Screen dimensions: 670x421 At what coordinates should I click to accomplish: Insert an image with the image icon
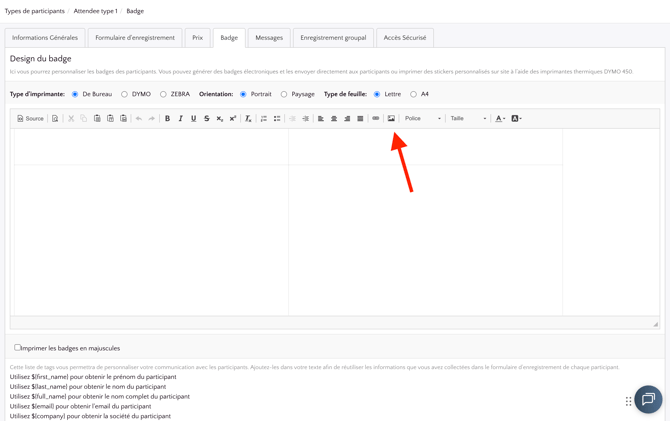tap(391, 119)
